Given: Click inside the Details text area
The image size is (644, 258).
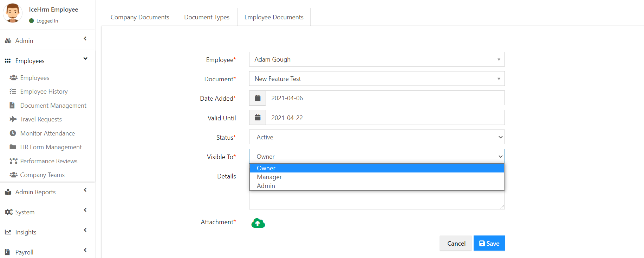Looking at the screenshot, I should click(377, 200).
